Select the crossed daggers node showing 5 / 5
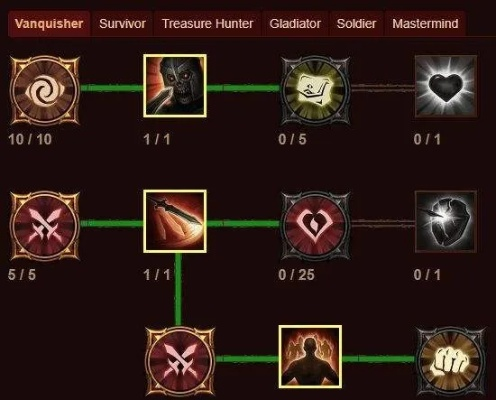Image resolution: width=496 pixels, height=400 pixels. (x=45, y=226)
